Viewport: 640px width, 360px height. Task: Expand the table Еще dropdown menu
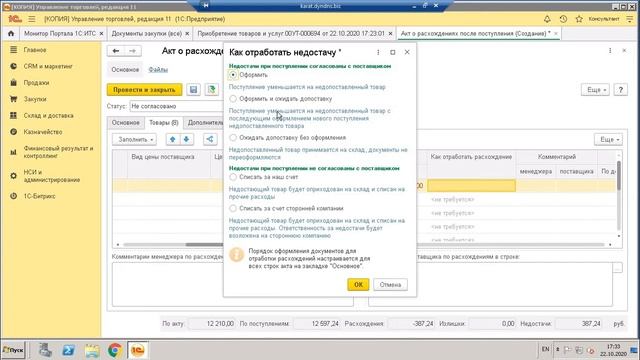(608, 139)
